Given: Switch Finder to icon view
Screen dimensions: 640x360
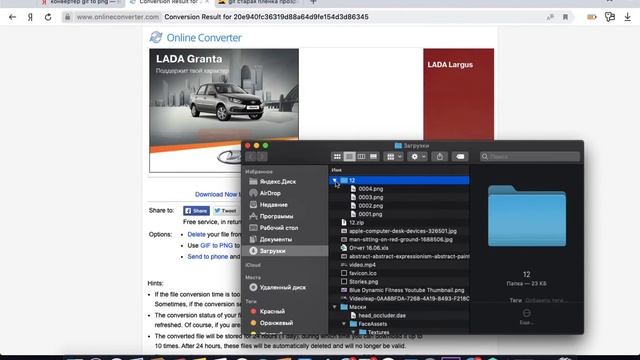Looking at the screenshot, I should point(337,157).
